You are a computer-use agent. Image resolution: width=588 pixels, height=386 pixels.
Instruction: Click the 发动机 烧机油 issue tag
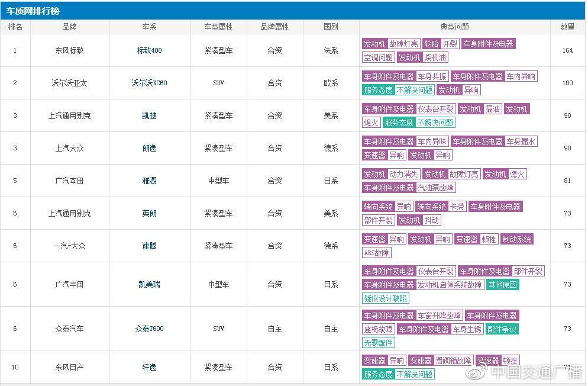coord(422,57)
